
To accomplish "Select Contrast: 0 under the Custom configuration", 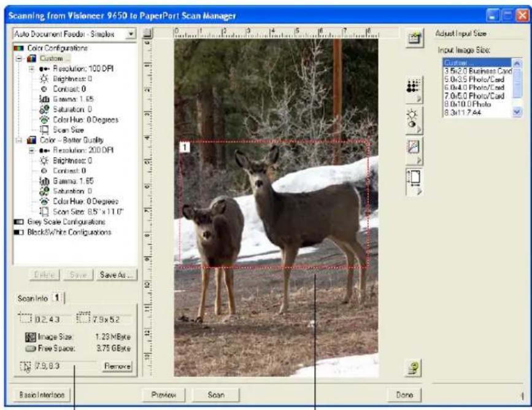I will (x=69, y=89).
